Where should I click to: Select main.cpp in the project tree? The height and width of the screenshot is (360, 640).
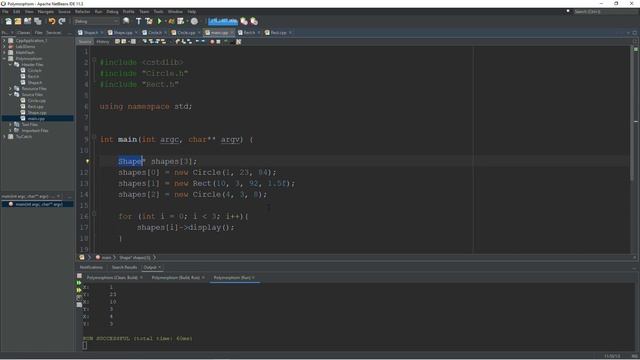tap(36, 118)
